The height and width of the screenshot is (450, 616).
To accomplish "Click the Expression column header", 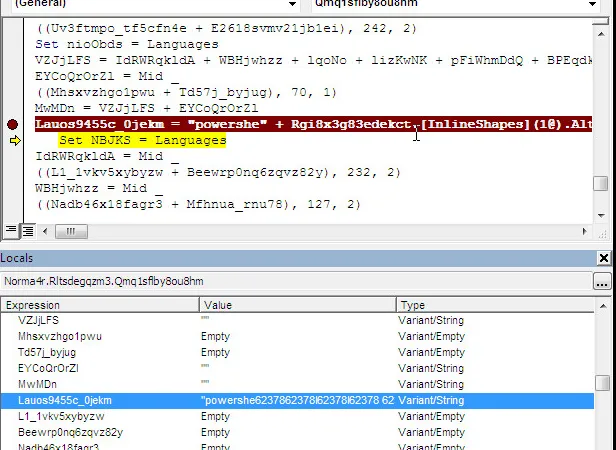I will [x=100, y=305].
